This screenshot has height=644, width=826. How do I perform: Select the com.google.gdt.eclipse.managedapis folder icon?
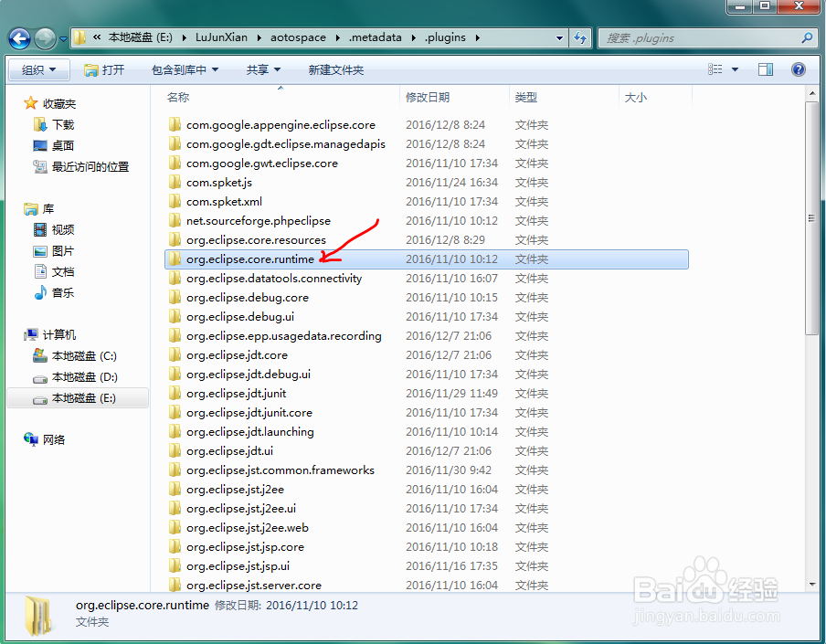click(x=175, y=143)
